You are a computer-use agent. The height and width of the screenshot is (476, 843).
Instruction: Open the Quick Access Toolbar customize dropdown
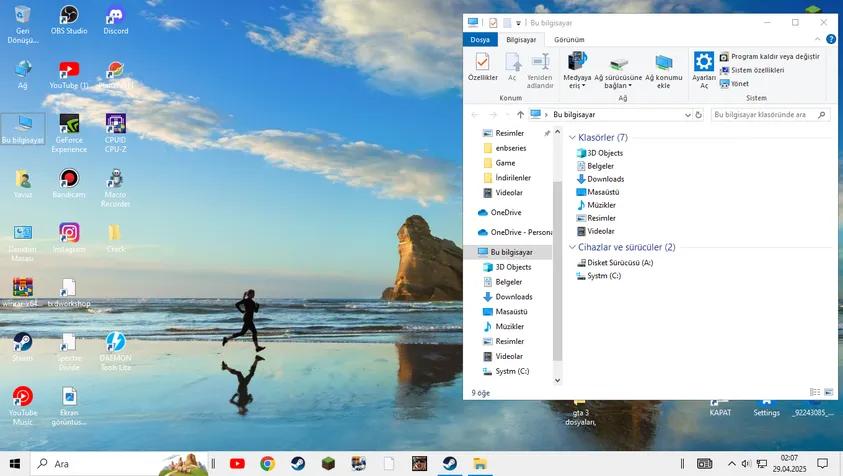click(518, 23)
